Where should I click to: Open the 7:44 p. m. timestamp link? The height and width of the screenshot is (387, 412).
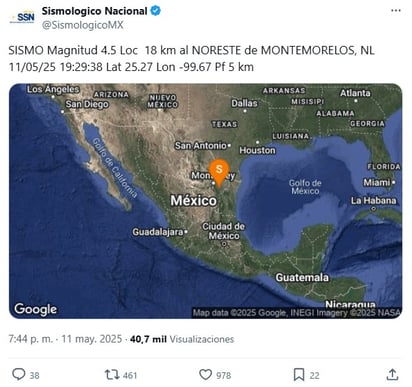click(31, 339)
